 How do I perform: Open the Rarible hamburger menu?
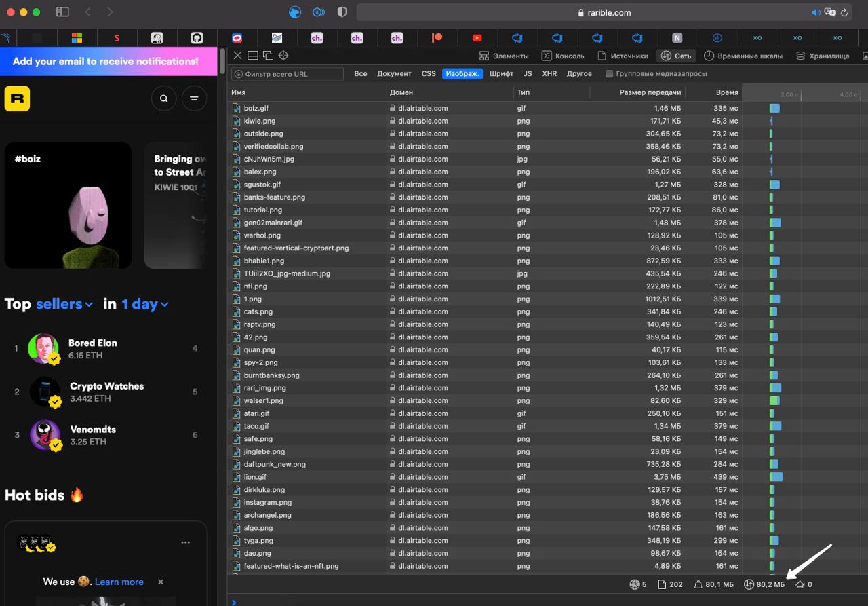(x=194, y=98)
